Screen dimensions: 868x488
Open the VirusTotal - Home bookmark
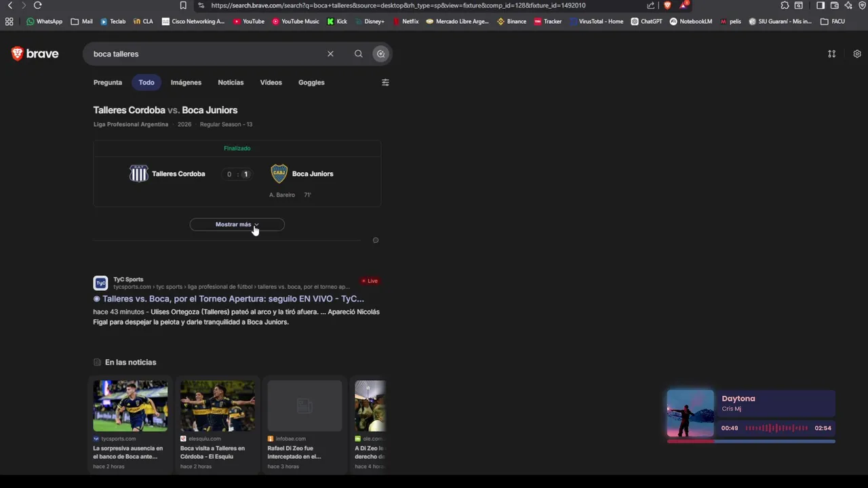tap(596, 21)
